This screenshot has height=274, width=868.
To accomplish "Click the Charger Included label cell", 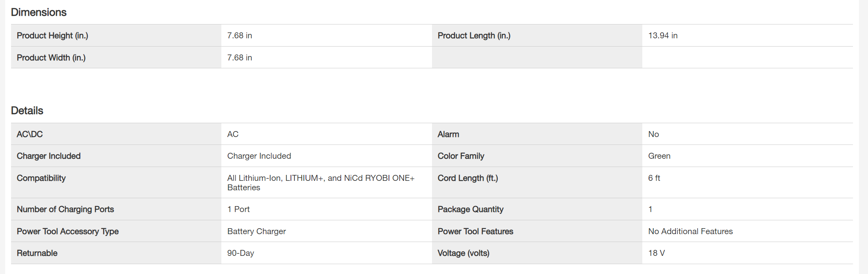I will coord(49,156).
